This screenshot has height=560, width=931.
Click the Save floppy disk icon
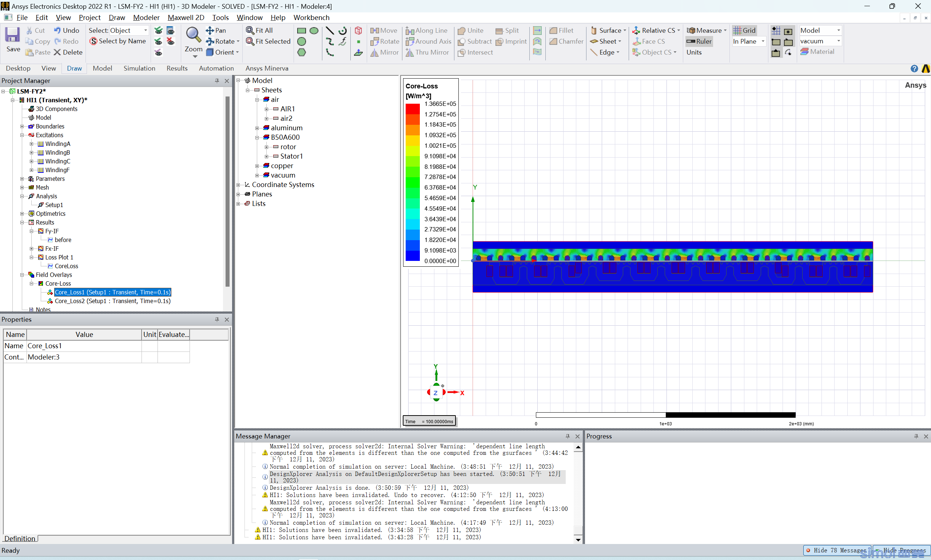coord(12,35)
